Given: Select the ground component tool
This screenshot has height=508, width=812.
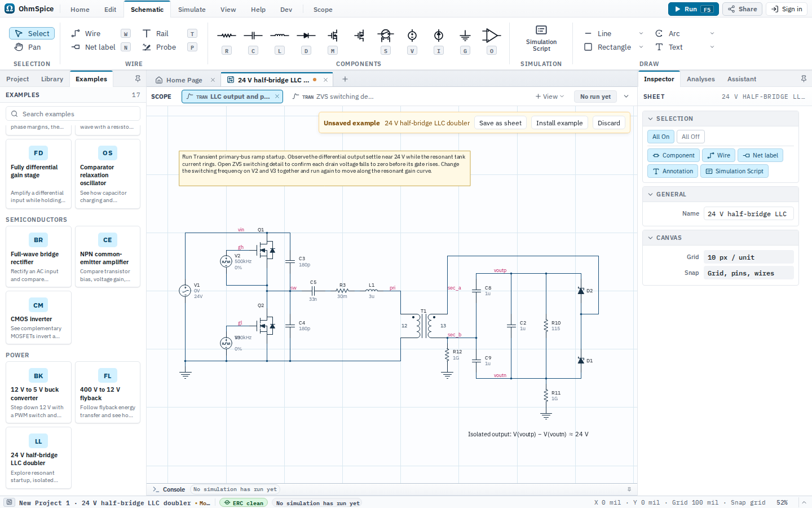Looking at the screenshot, I should 465,36.
